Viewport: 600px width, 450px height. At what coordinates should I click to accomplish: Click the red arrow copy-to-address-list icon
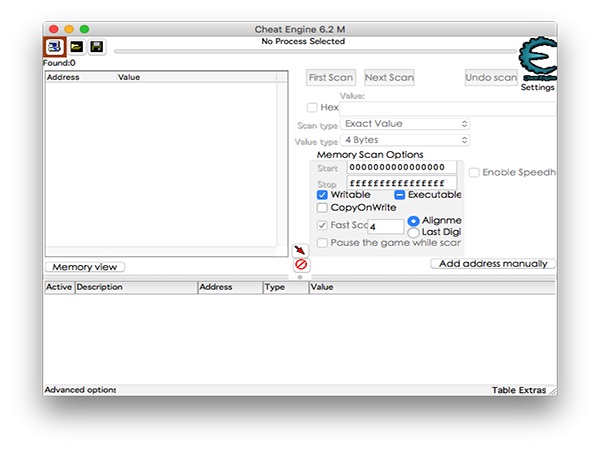pyautogui.click(x=300, y=250)
